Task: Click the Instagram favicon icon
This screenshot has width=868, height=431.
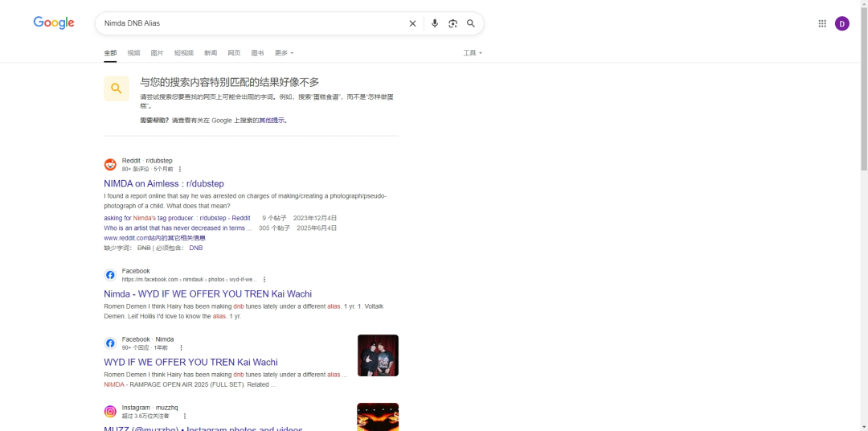Action: click(x=110, y=411)
